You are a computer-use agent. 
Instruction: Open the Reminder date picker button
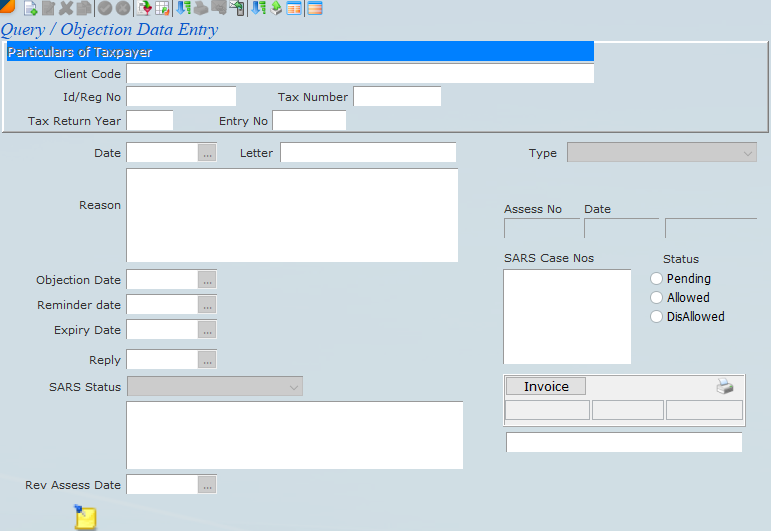click(x=207, y=305)
